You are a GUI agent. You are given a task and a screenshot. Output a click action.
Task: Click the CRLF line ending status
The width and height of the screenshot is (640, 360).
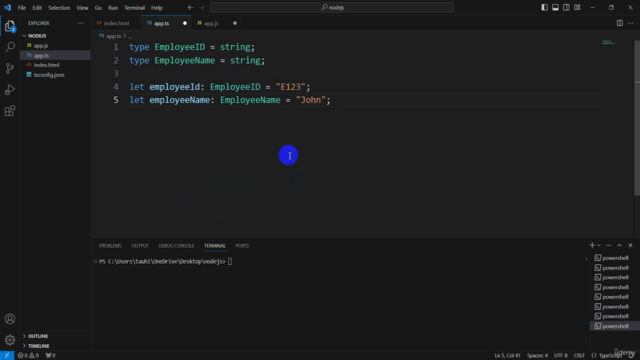pyautogui.click(x=579, y=356)
